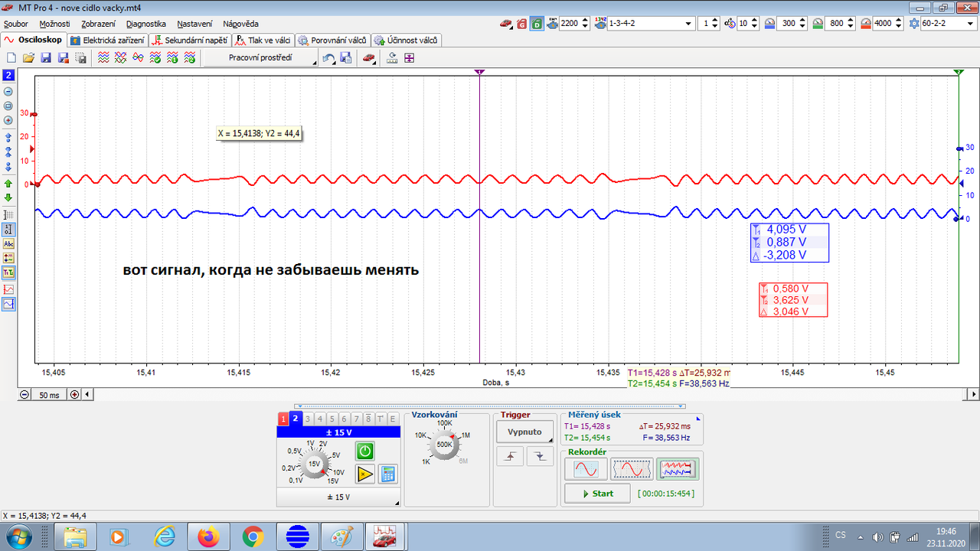This screenshot has height=551, width=980.
Task: Open the Pracovní prostředí dropdown
Action: coord(260,57)
